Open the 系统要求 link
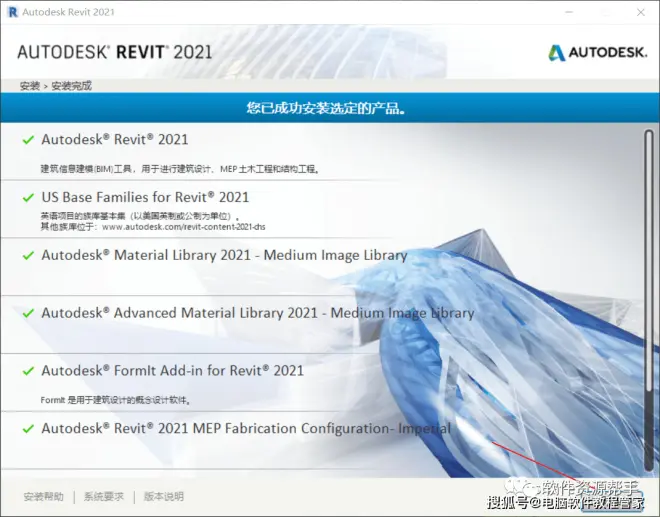 104,497
